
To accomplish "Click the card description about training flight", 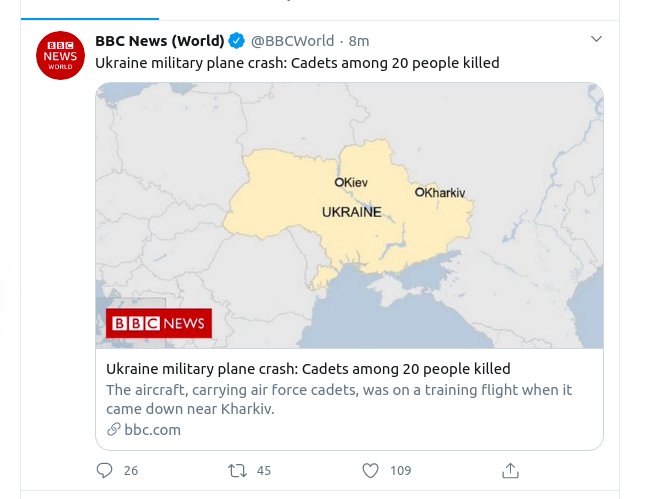I will pyautogui.click(x=338, y=399).
